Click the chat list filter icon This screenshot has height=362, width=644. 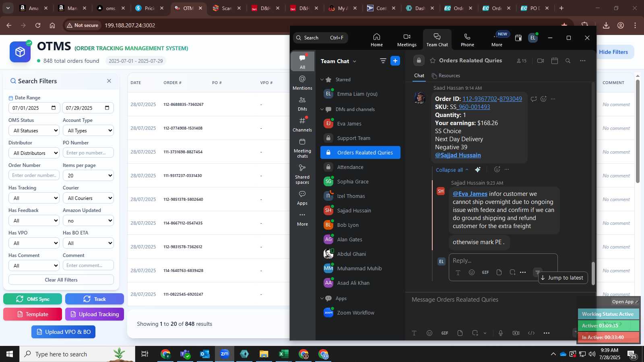383,61
